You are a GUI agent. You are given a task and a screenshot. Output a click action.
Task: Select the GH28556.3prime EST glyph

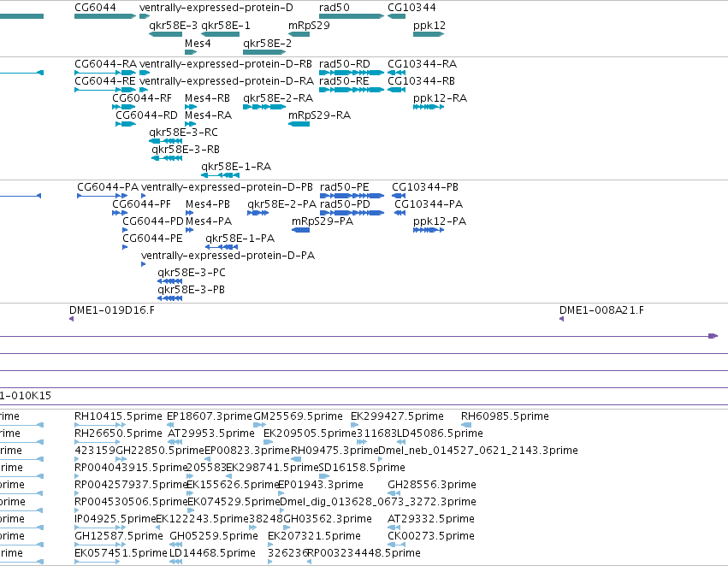(x=394, y=493)
